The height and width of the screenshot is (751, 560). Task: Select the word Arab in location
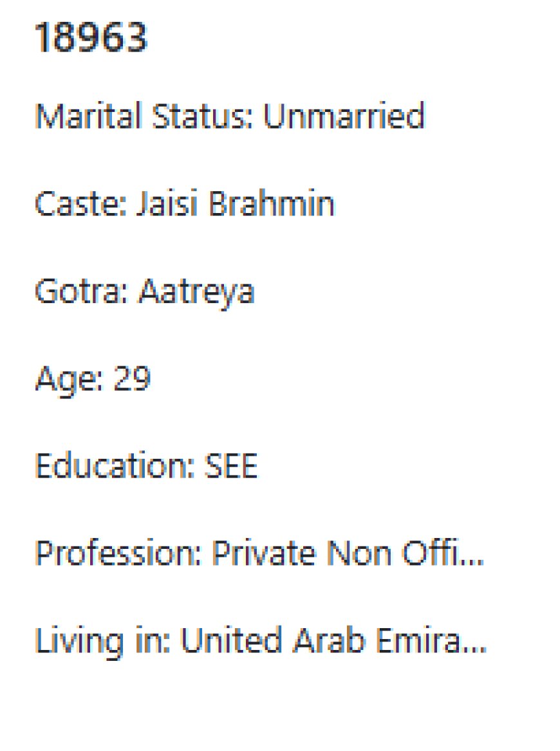329,640
